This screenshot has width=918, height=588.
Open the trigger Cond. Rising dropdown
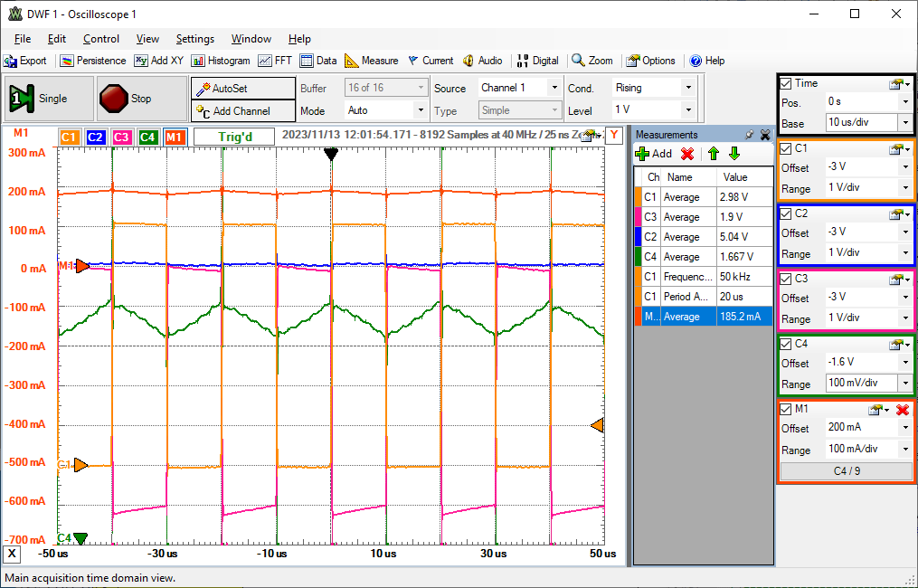point(688,88)
